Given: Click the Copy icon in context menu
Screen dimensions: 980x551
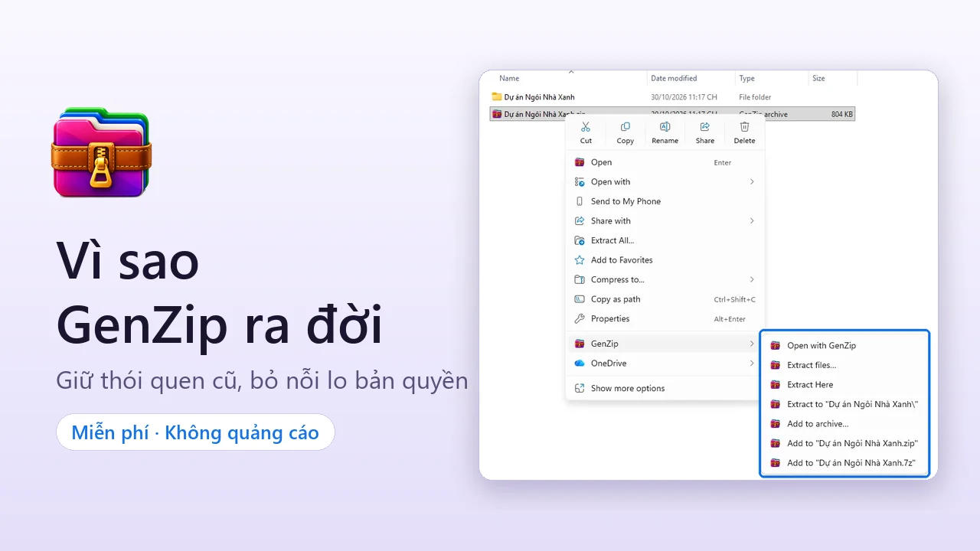Looking at the screenshot, I should click(x=626, y=127).
